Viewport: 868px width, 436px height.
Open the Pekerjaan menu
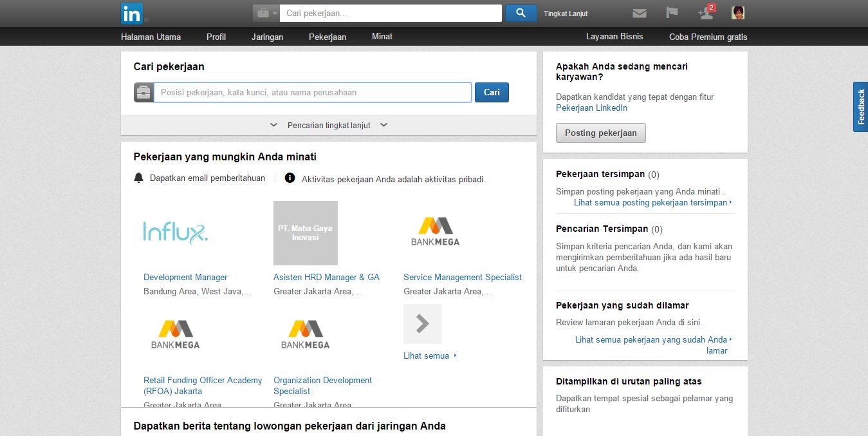(328, 37)
